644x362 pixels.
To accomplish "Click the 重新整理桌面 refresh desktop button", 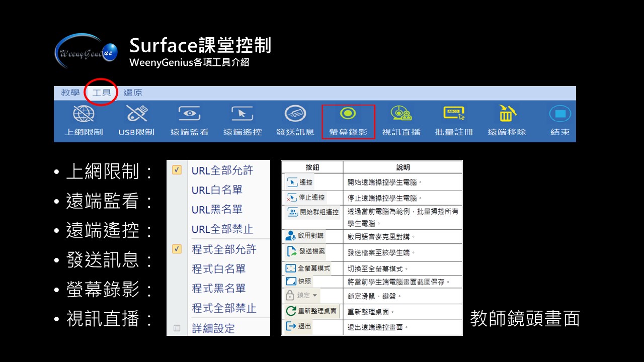I will click(x=312, y=311).
